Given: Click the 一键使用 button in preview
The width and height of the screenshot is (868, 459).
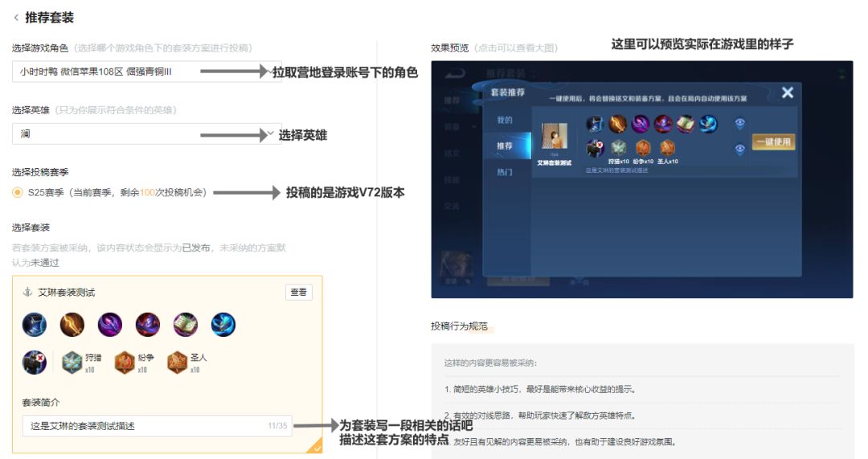Looking at the screenshot, I should [773, 141].
